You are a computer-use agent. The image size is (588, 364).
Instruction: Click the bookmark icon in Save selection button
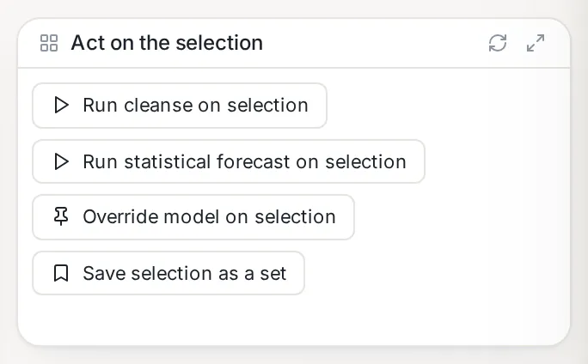coord(61,273)
